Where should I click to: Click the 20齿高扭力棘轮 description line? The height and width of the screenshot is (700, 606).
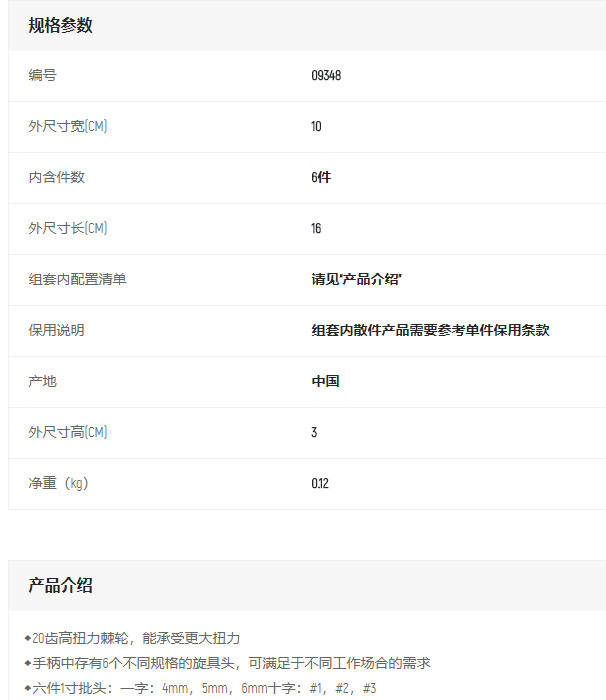(x=135, y=638)
